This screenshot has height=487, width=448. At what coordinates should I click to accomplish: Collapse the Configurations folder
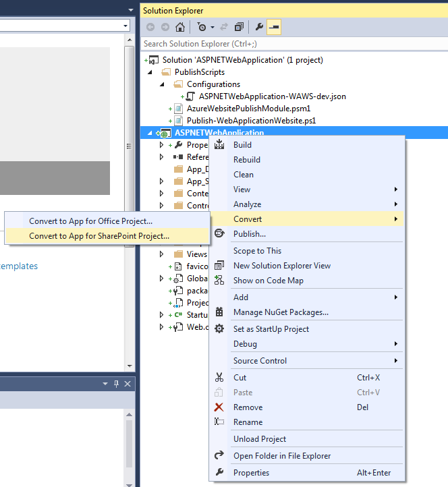click(162, 84)
